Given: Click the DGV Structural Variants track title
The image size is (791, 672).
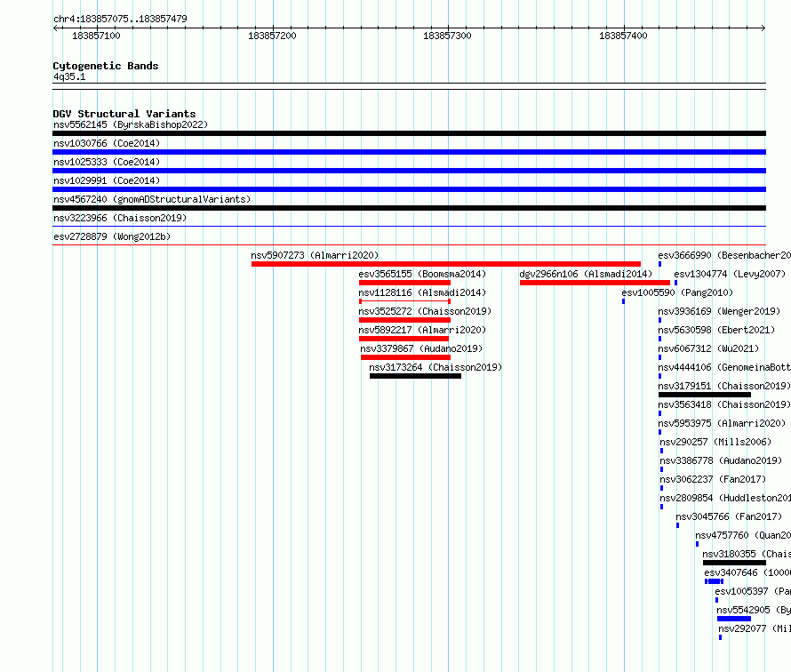Looking at the screenshot, I should [124, 114].
